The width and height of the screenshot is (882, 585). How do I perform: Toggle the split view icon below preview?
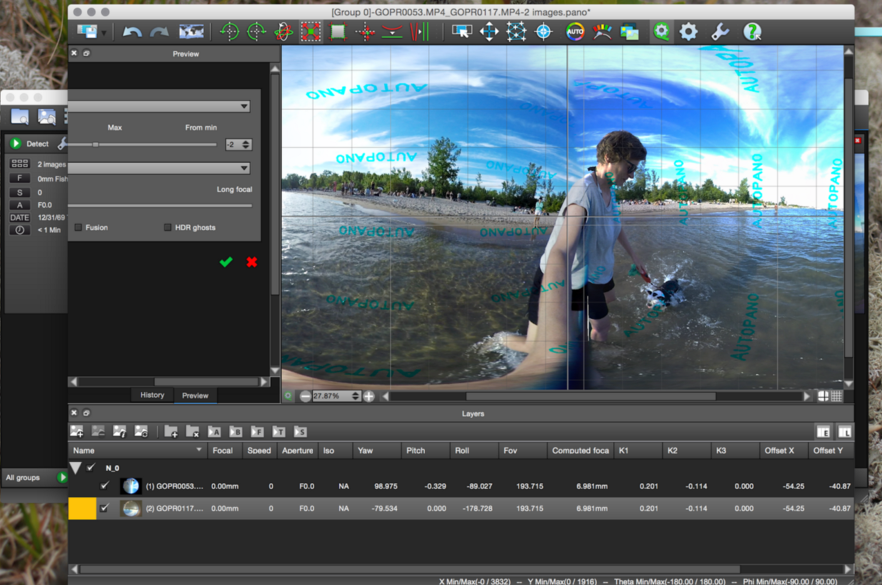[823, 396]
